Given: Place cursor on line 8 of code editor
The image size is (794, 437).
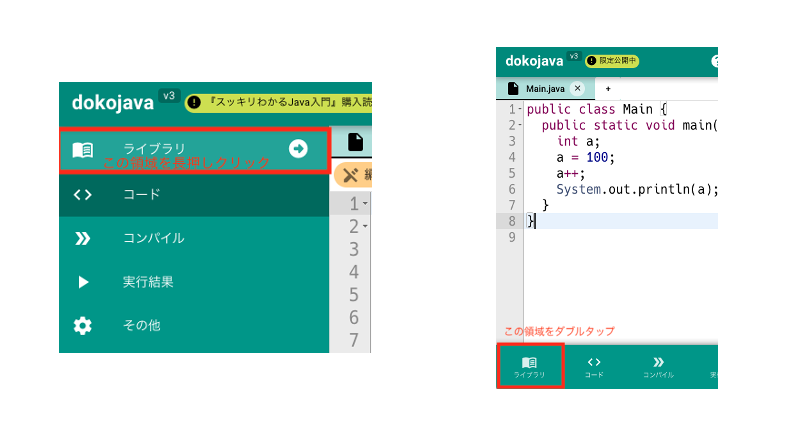Looking at the screenshot, I should coord(620,221).
